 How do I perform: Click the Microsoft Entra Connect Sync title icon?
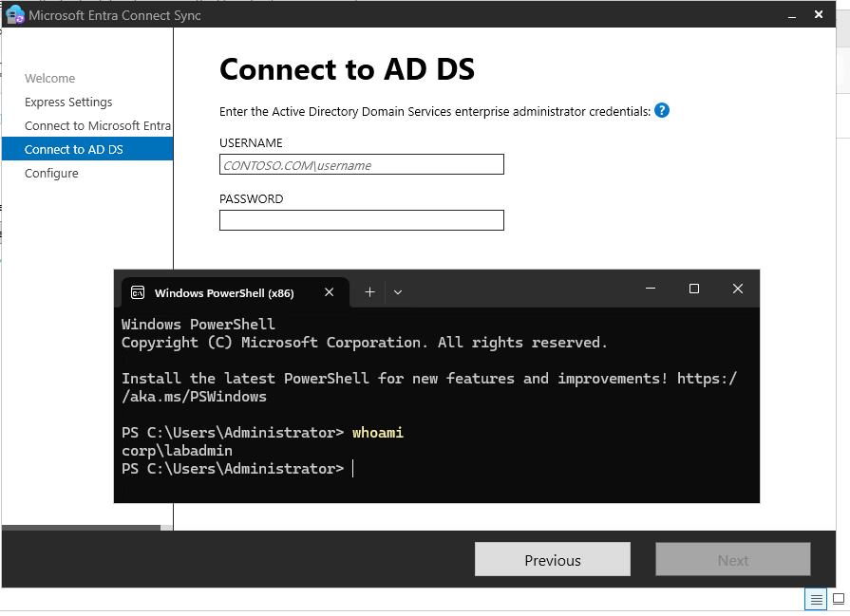15,14
